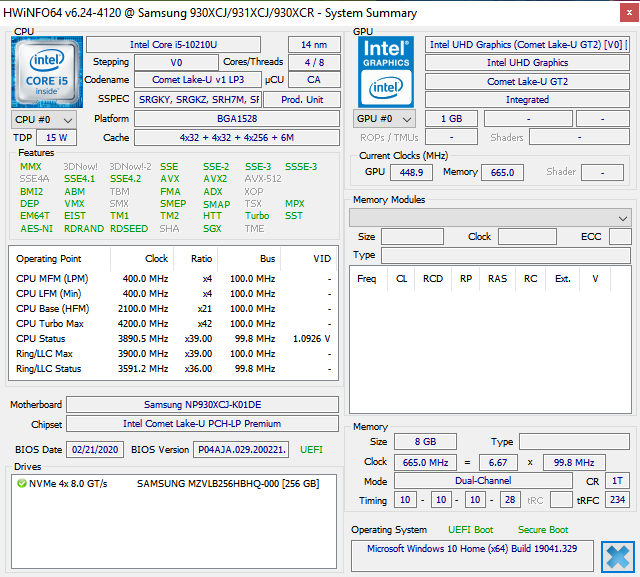Click the Samsung NP930XCJ-K01DE motherboard field
Image resolution: width=640 pixels, height=577 pixels.
pyautogui.click(x=203, y=404)
